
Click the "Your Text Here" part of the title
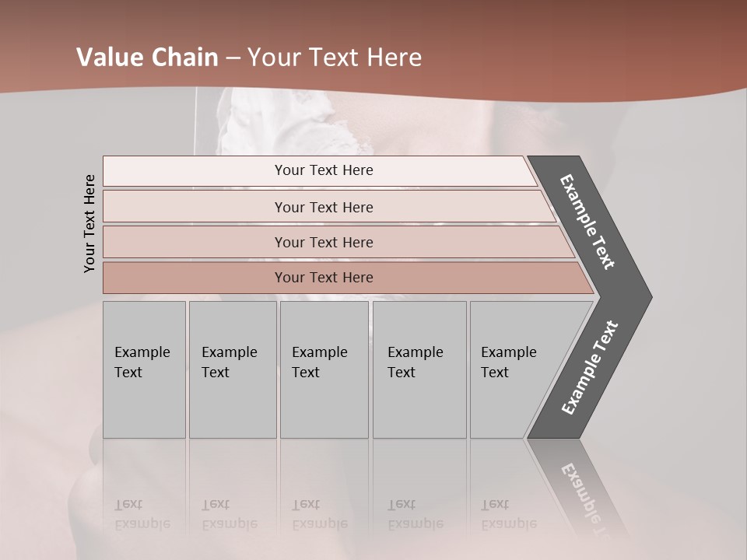point(335,58)
